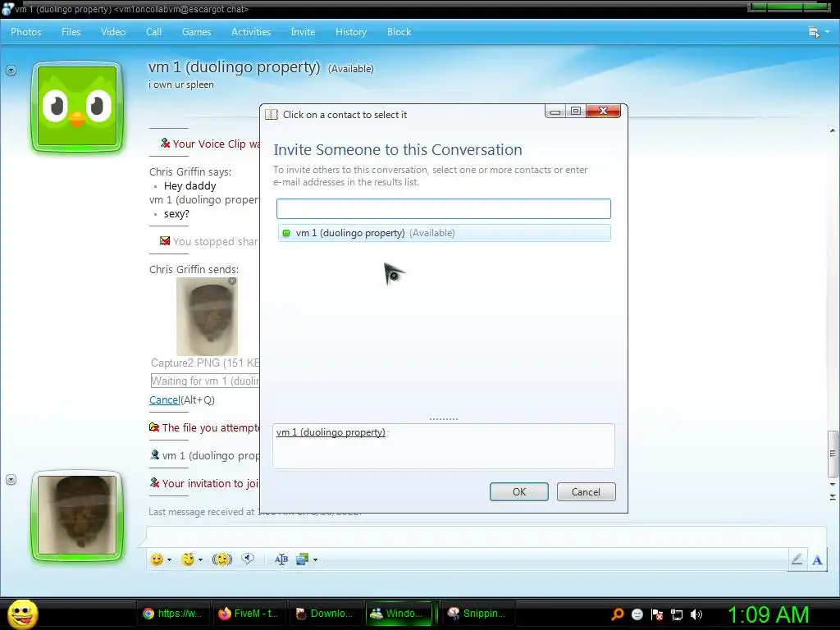
Task: Minimize the invite dialog
Action: coord(555,112)
